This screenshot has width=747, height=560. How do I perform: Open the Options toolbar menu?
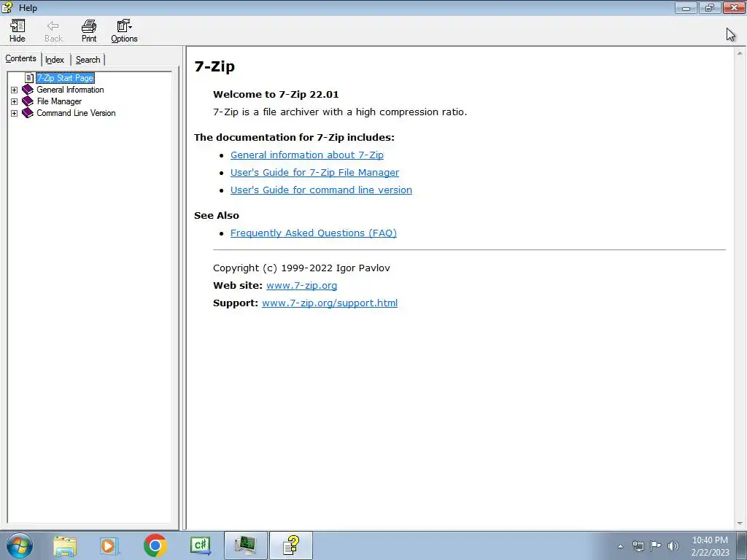click(124, 31)
